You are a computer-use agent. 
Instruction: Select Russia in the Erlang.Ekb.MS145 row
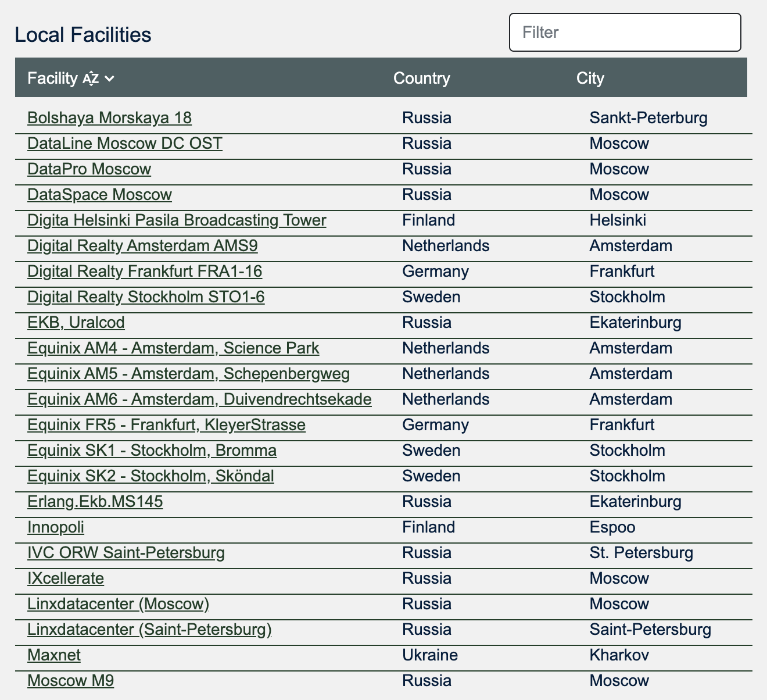click(x=426, y=502)
